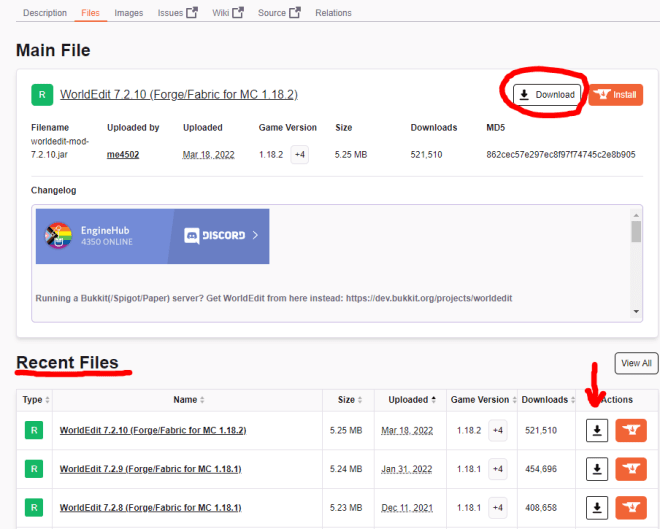
Task: Click the 454,696 downloads cell
Action: point(541,469)
